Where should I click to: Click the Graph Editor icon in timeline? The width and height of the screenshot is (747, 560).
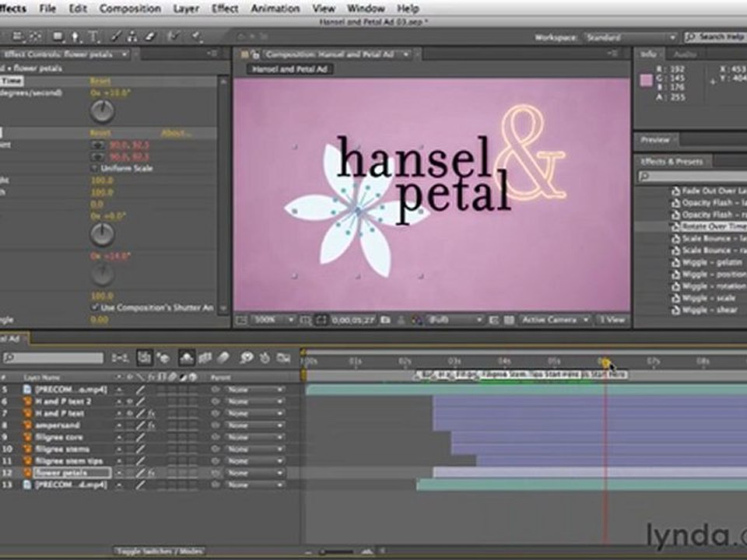283,358
